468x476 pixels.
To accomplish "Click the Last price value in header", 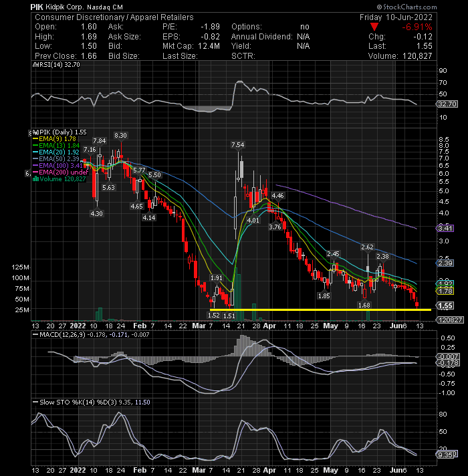I will pos(425,46).
